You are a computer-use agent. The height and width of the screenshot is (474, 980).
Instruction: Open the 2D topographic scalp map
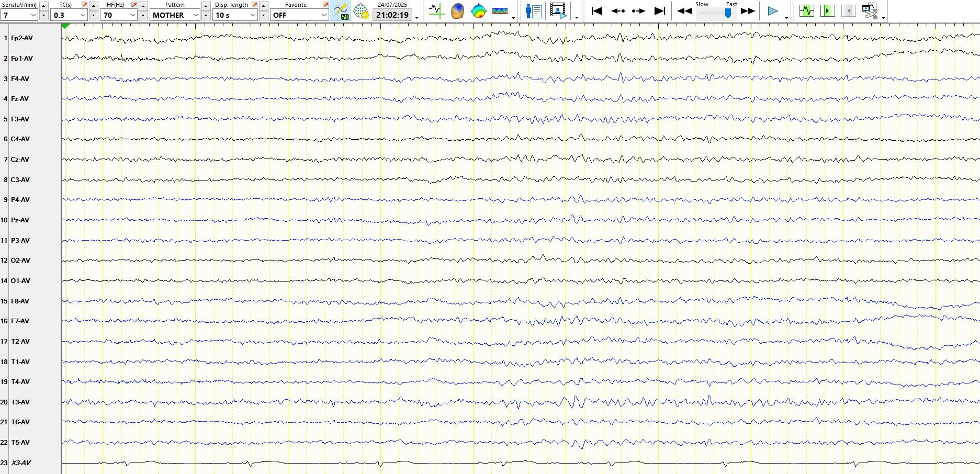point(478,11)
